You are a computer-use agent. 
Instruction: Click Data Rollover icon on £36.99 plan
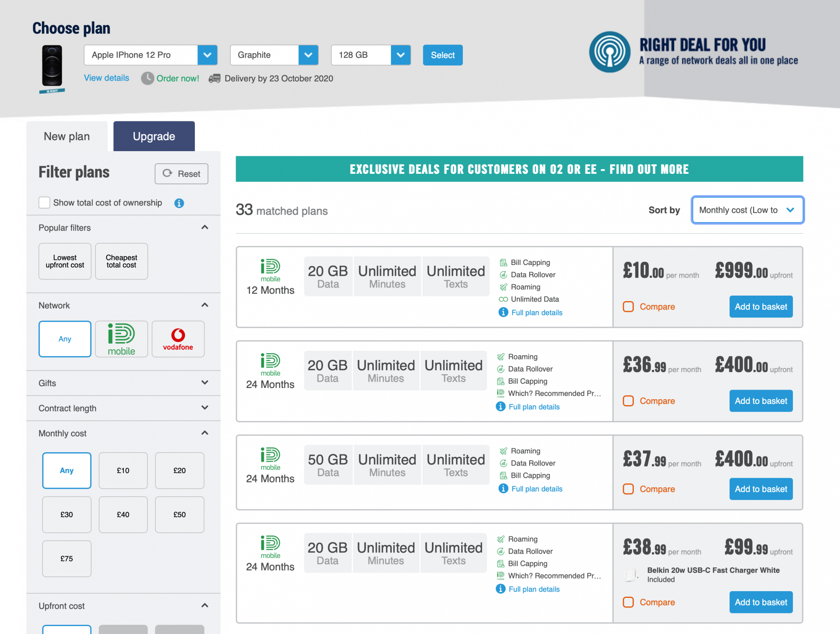tap(501, 369)
